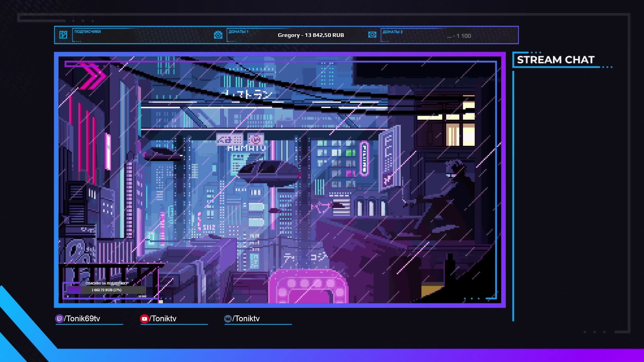This screenshot has width=644, height=362.
Task: Click the Gregory 13 842,50 RUB donation text
Action: coord(311,35)
